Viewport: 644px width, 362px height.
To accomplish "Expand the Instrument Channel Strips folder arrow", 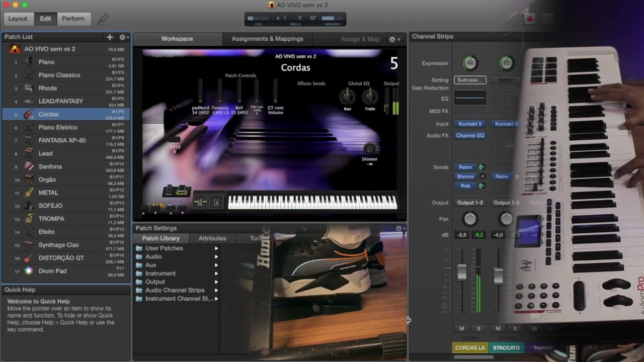I will [216, 299].
